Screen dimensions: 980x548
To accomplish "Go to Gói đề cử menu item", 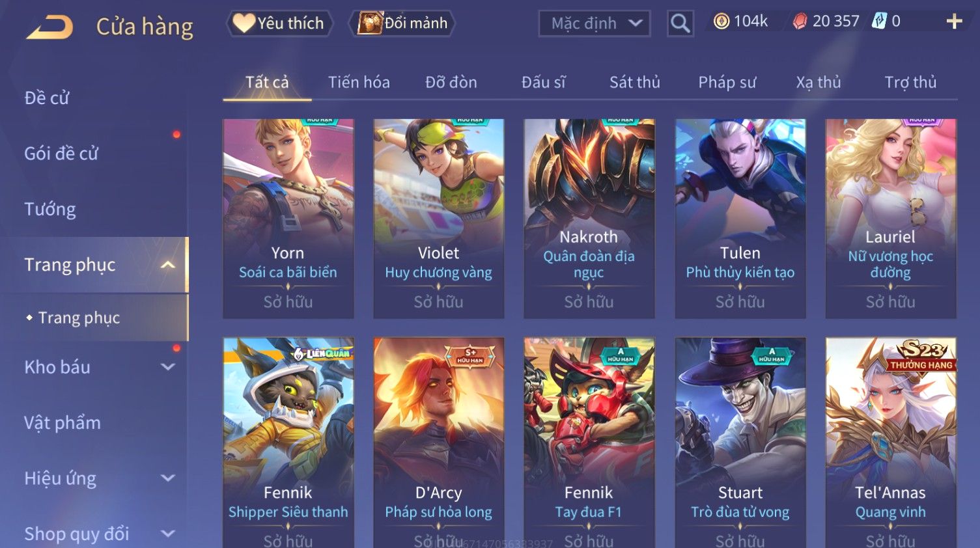I will (x=61, y=154).
